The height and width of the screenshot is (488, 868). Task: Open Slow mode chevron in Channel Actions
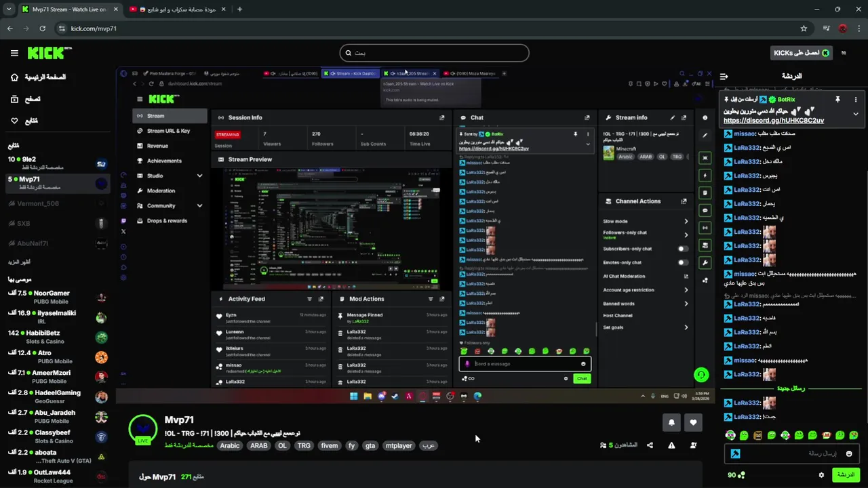pyautogui.click(x=686, y=221)
